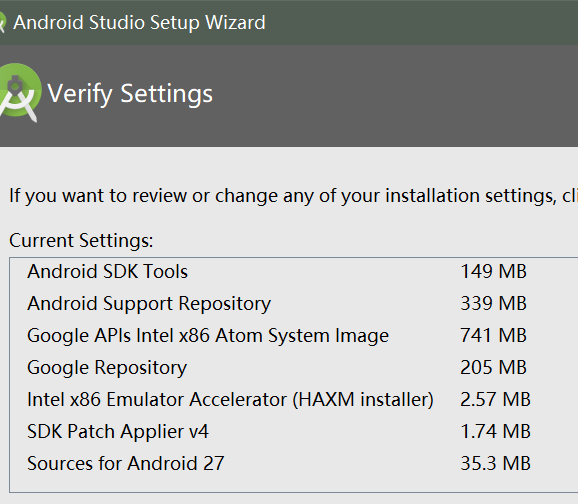This screenshot has width=578, height=504.
Task: Click the 35.3 MB size value
Action: (495, 463)
